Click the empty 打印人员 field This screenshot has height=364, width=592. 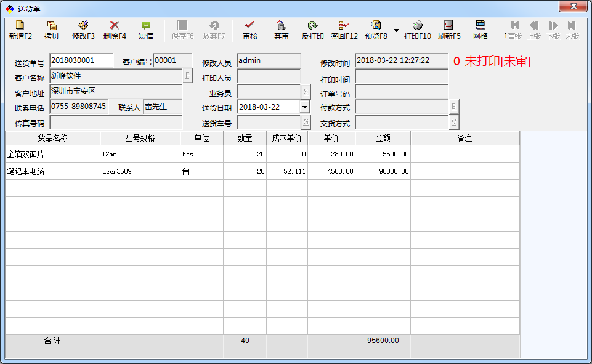(269, 76)
